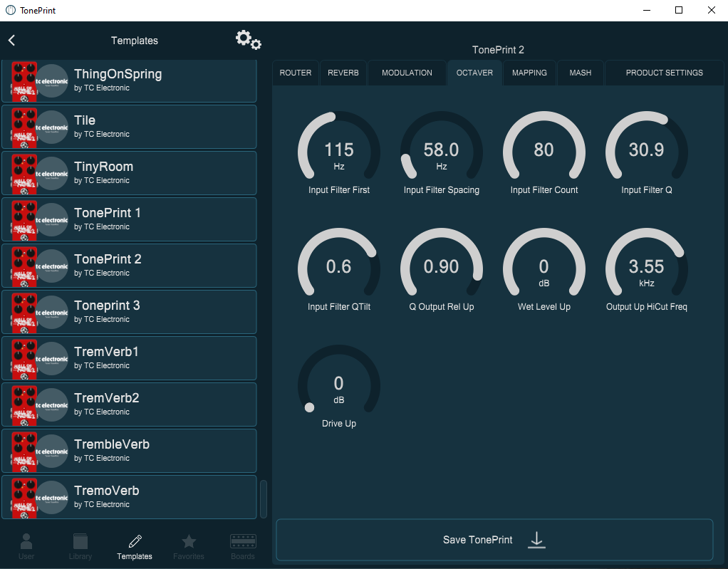Switch to the MASH tab
Viewport: 728px width, 569px height.
(x=581, y=73)
